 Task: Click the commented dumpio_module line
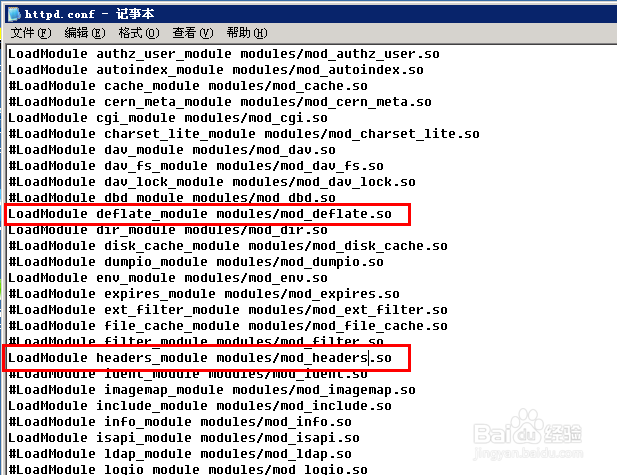click(196, 262)
